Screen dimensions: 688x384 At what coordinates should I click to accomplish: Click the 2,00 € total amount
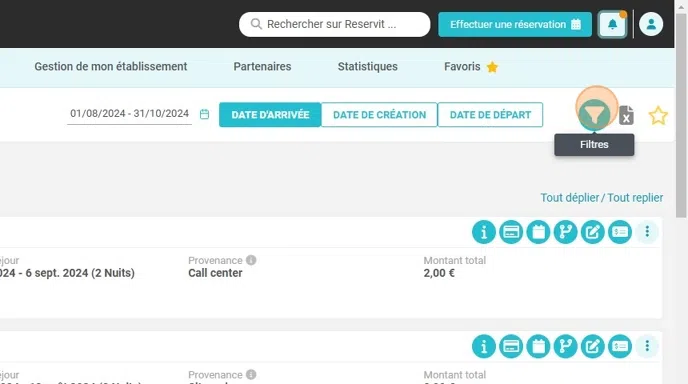[x=439, y=273]
